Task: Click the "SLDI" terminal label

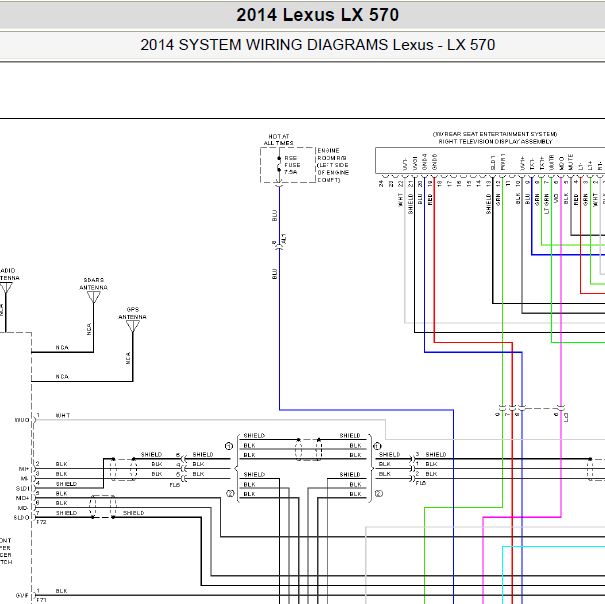Action: 22,489
